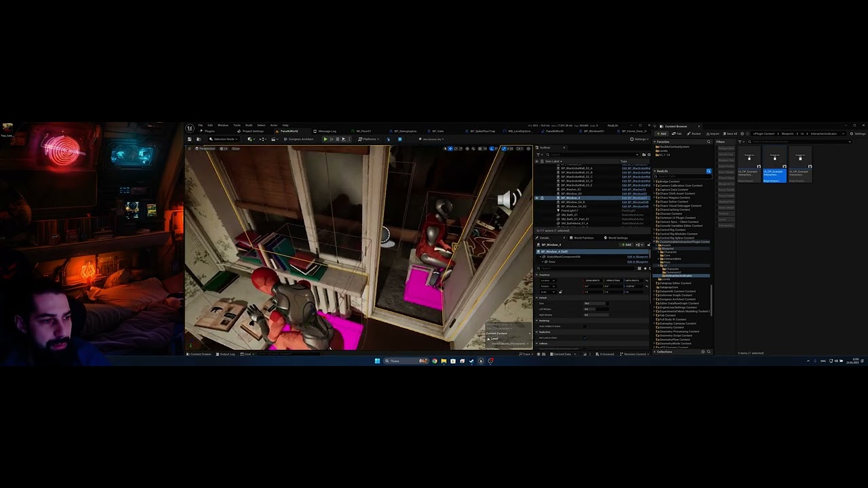Switch to the Message Log tab
Screen dimensions: 868x488
[x=325, y=131]
